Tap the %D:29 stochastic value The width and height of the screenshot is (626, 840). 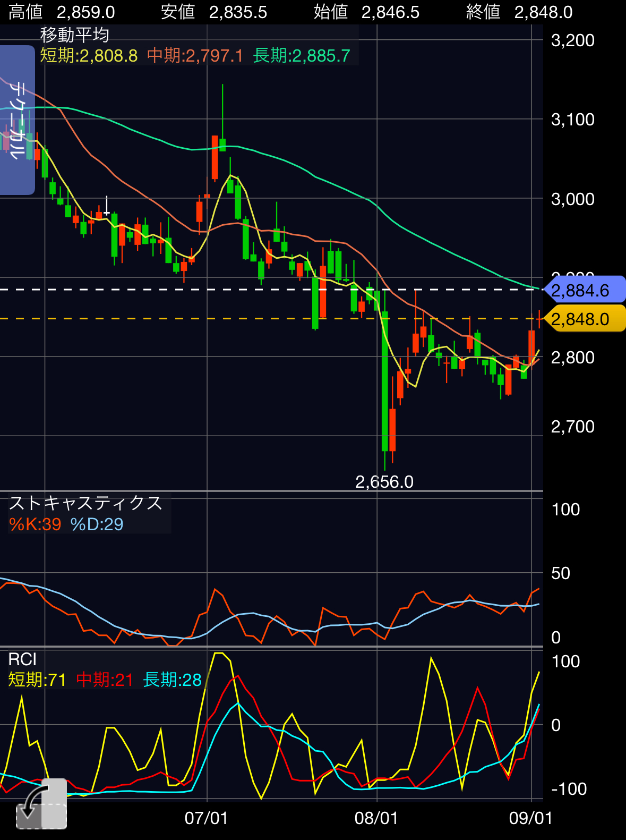point(97,524)
